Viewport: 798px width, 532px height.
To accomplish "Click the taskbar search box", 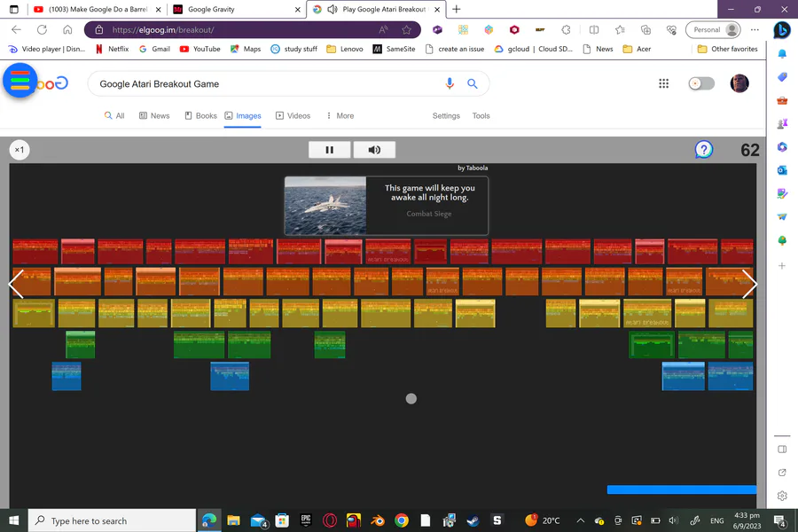I will 112,520.
